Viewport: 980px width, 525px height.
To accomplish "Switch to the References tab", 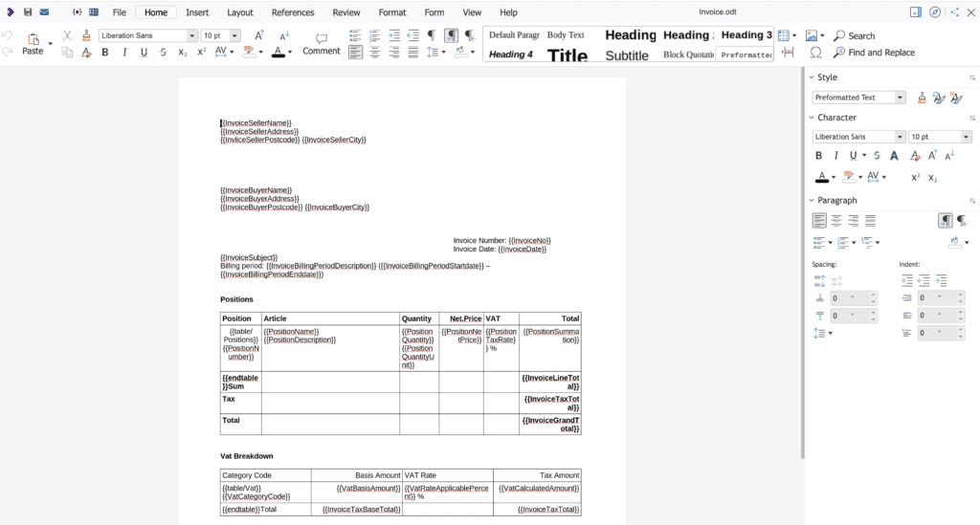I will click(292, 12).
